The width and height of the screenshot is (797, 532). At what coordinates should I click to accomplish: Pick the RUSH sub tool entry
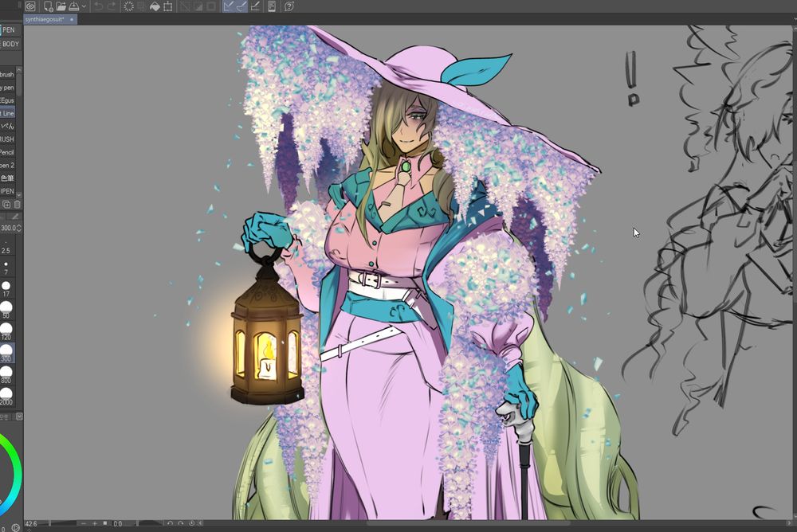[x=7, y=139]
